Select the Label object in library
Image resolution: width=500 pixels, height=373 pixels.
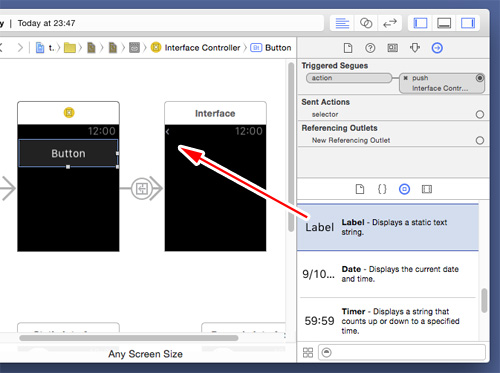(388, 227)
